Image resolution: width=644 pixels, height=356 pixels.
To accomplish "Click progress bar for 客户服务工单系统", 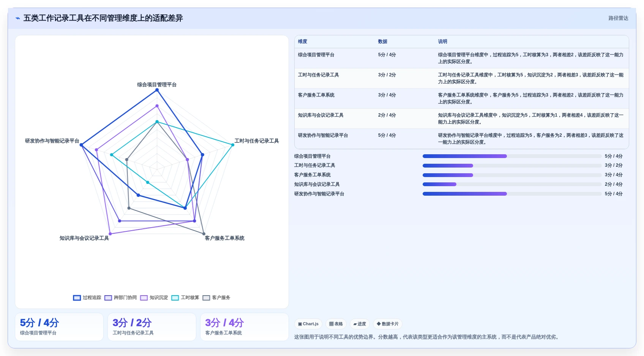I will click(512, 175).
